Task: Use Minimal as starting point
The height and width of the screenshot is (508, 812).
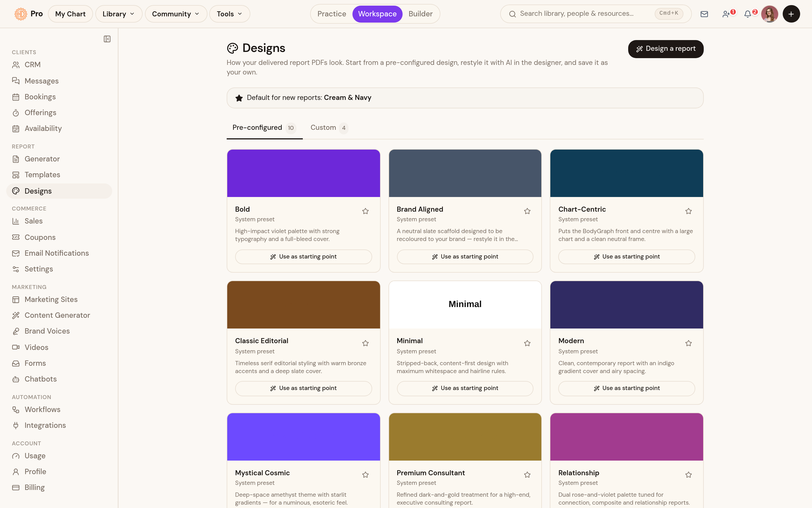Action: [x=465, y=388]
